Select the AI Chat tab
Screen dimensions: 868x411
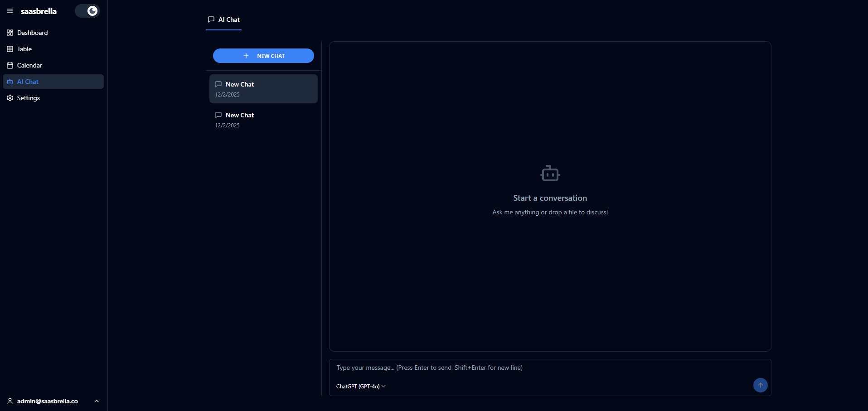coord(224,19)
